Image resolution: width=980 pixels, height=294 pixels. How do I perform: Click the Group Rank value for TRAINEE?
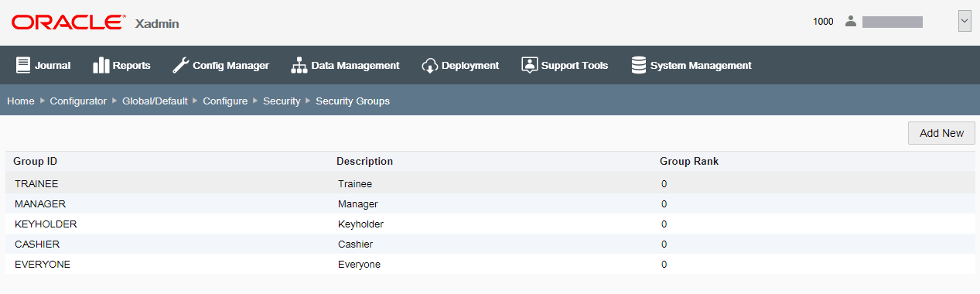[x=664, y=183]
